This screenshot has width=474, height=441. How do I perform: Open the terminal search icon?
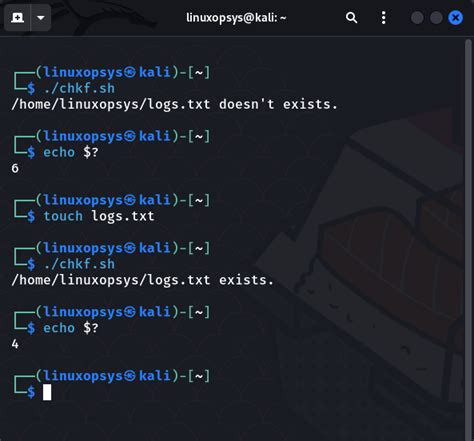click(351, 17)
